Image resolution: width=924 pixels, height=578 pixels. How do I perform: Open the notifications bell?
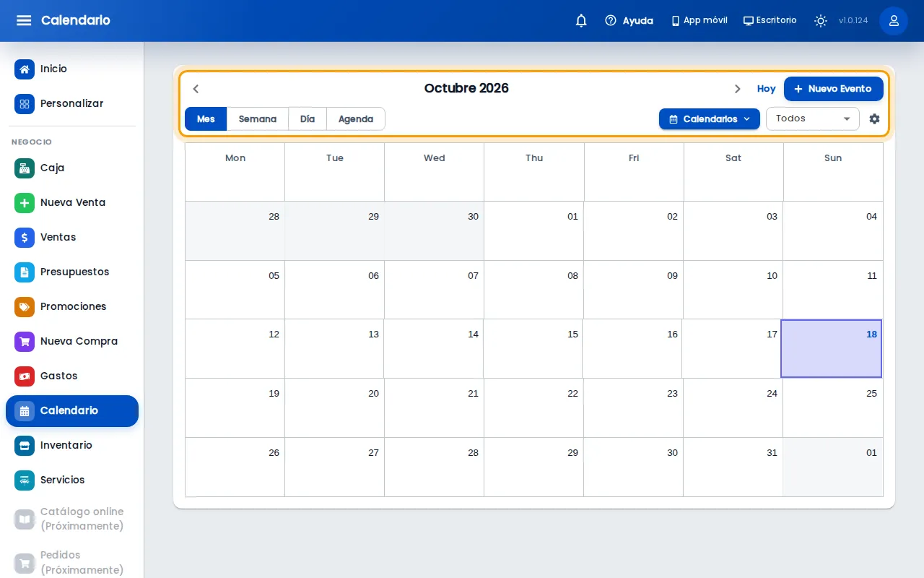tap(581, 21)
